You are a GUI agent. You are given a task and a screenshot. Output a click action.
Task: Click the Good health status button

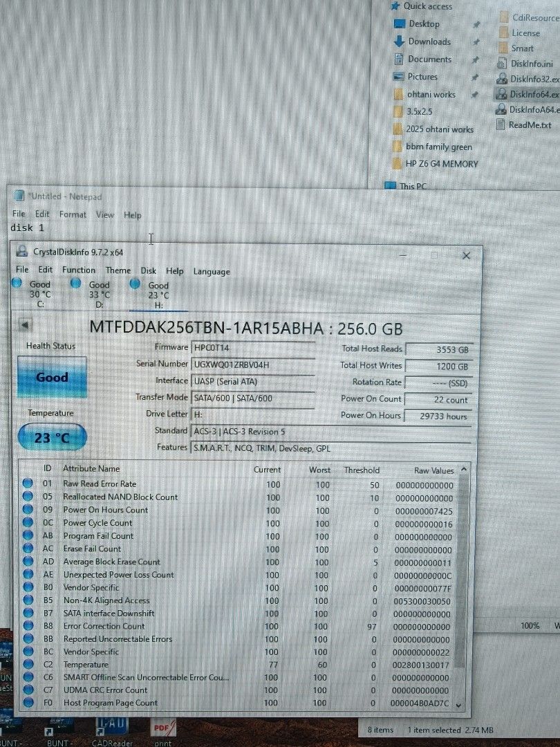[x=52, y=377]
